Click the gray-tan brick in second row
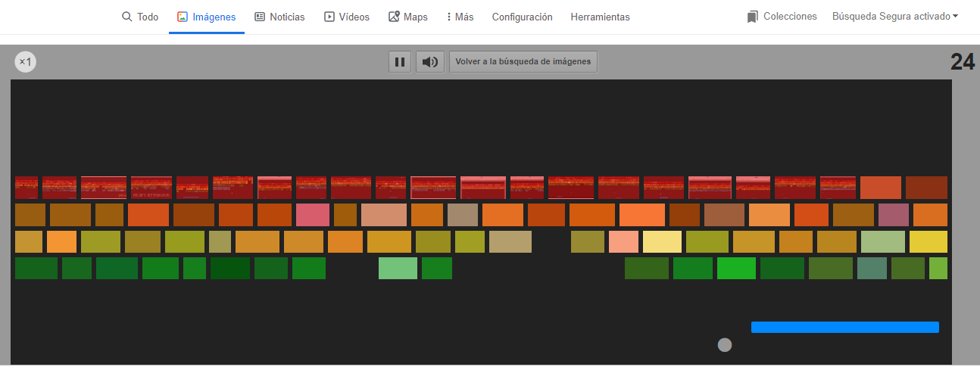This screenshot has height=370, width=980. click(x=463, y=215)
